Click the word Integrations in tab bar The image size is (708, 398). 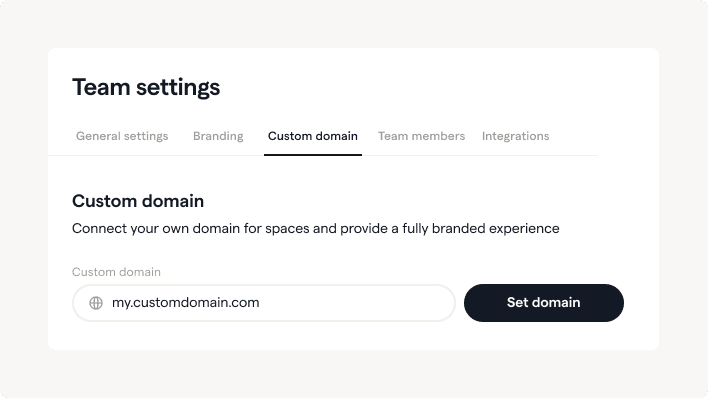515,136
